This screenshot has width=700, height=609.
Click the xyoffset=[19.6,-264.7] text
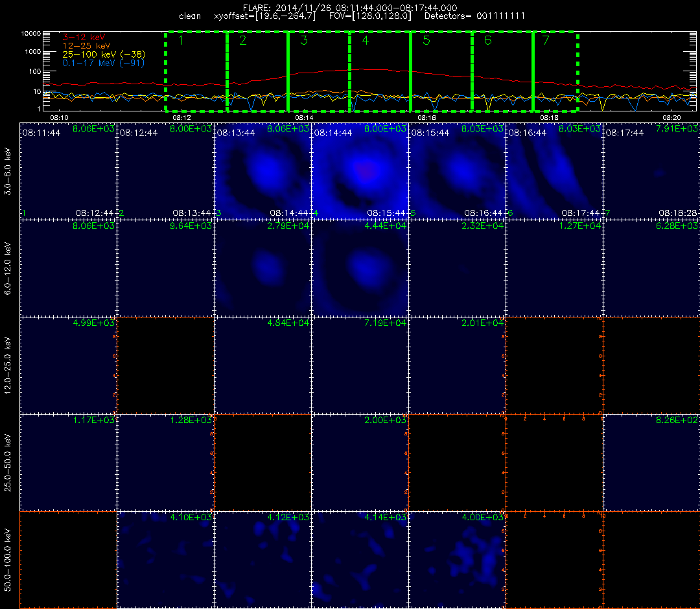264,16
